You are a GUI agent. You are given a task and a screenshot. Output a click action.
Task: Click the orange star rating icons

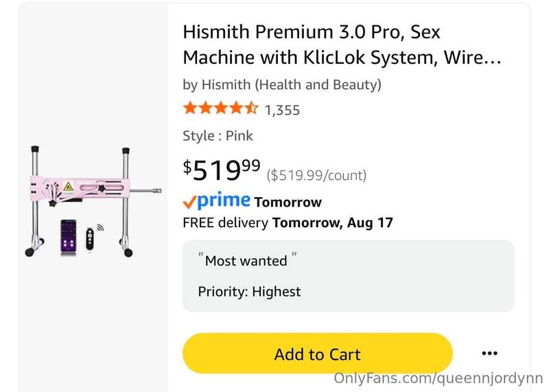coord(220,108)
